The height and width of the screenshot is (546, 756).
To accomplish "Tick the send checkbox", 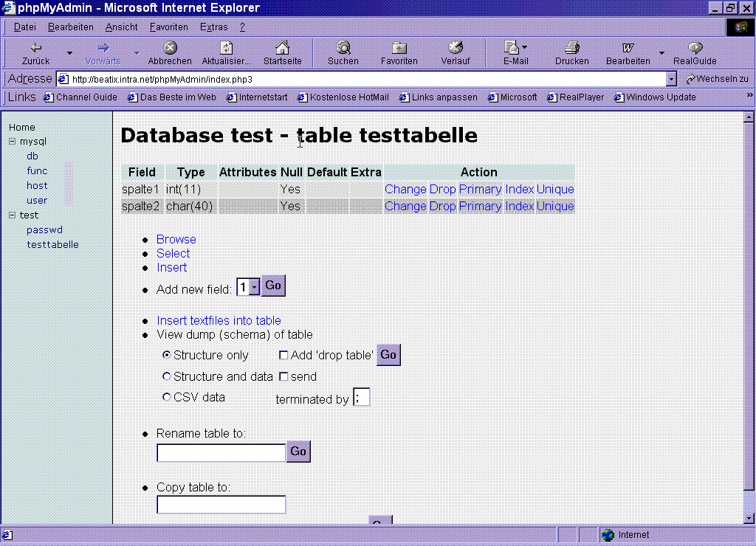I will point(283,377).
